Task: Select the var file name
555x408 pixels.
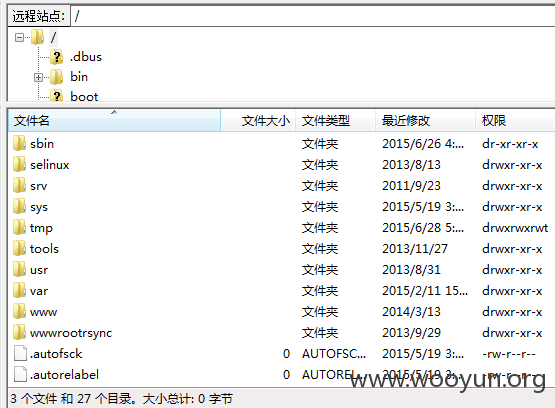Action: (x=39, y=291)
